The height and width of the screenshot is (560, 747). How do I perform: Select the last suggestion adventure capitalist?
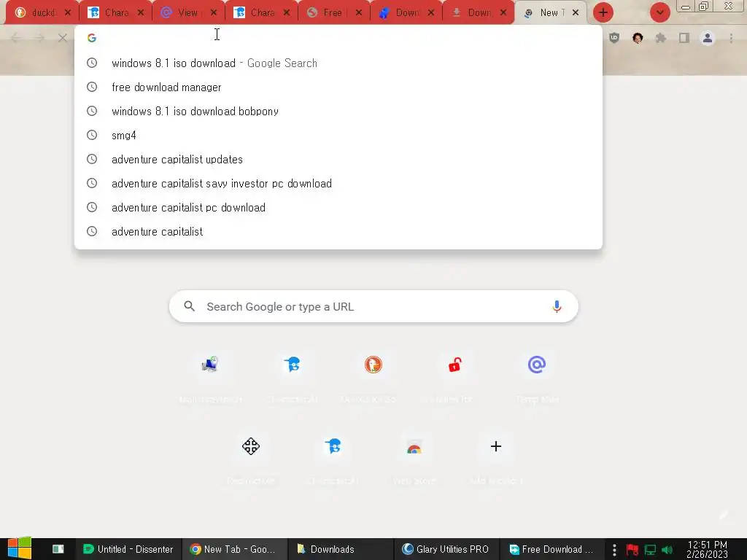338,231
